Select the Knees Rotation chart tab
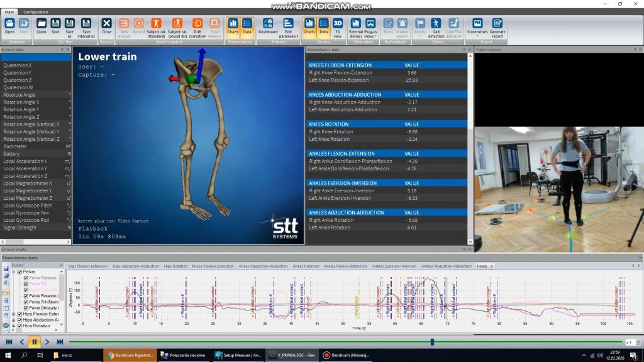This screenshot has width=644, height=362. (306, 266)
